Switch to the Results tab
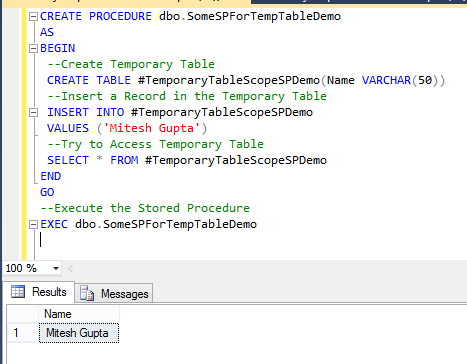This screenshot has width=467, height=364. coord(39,292)
